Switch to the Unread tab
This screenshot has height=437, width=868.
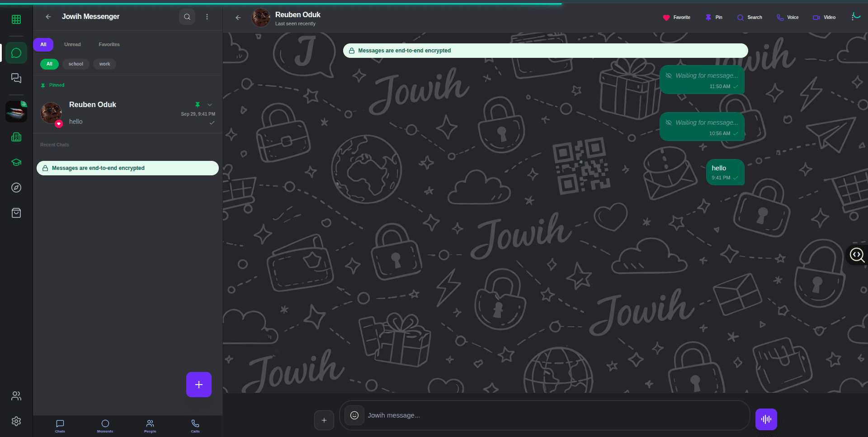(72, 44)
